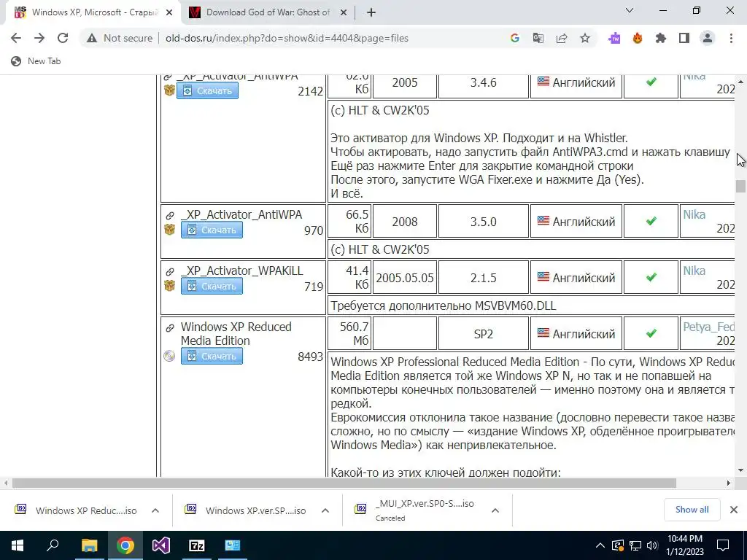Click US flag icon in 2005.05.05 row
Viewport: 747px width, 560px height.
point(543,276)
